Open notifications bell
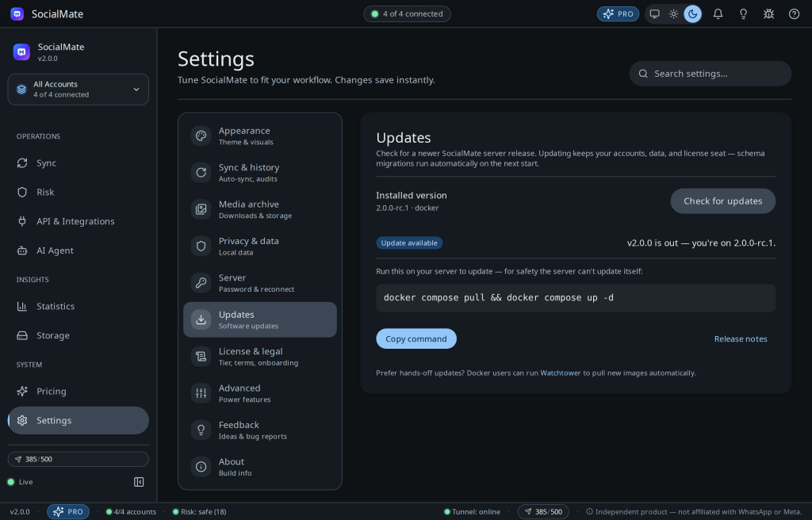This screenshot has width=812, height=520. [718, 14]
